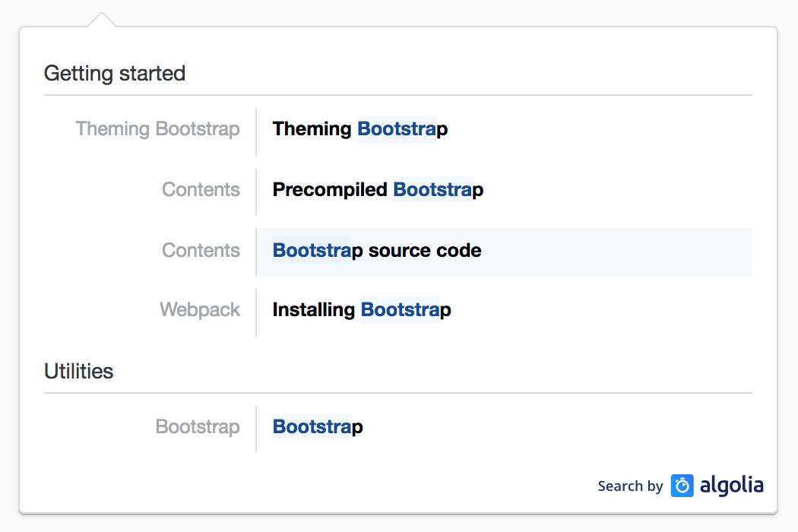798x532 pixels.
Task: Open the highlighted Bootstrap source code result
Action: (377, 251)
